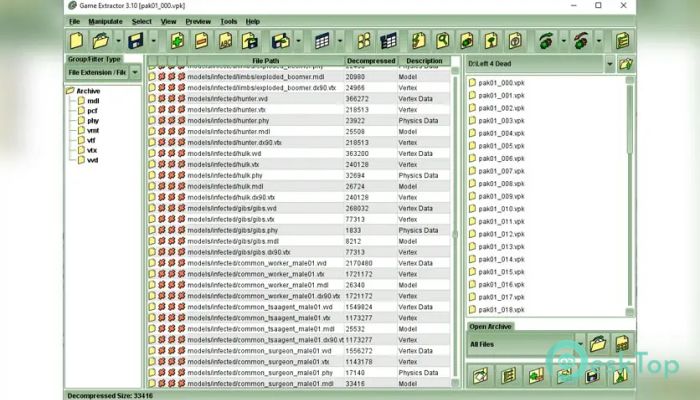
Task: Click the Group/Filter Type tab label
Action: 94,59
